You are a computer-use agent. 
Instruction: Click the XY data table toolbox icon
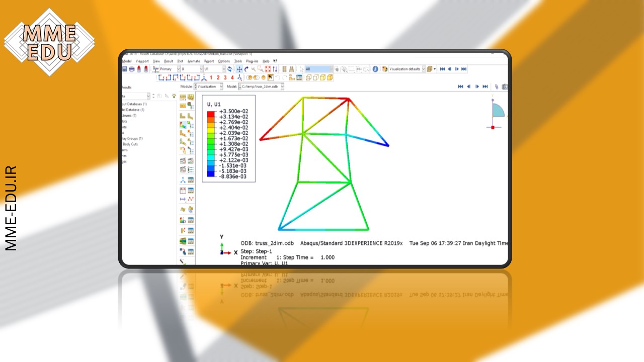tap(183, 190)
